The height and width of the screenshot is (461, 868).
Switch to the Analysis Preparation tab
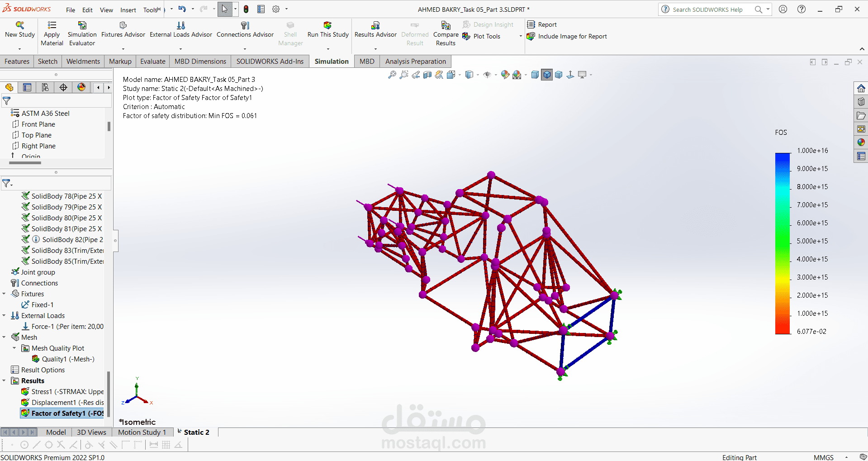[416, 62]
